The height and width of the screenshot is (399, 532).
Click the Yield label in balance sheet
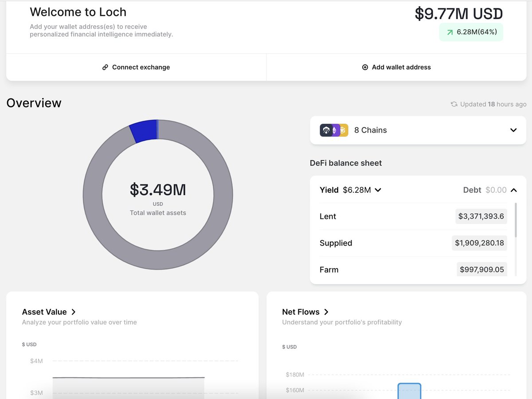329,190
